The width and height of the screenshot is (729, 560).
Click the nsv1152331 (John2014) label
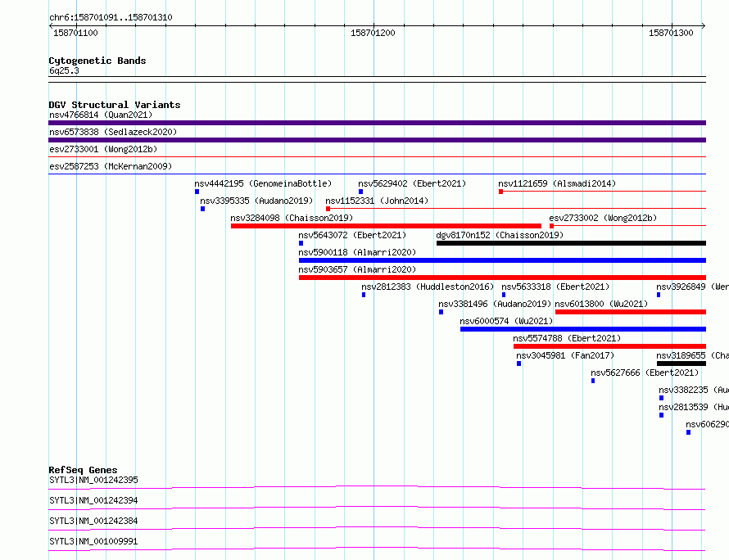coord(377,201)
